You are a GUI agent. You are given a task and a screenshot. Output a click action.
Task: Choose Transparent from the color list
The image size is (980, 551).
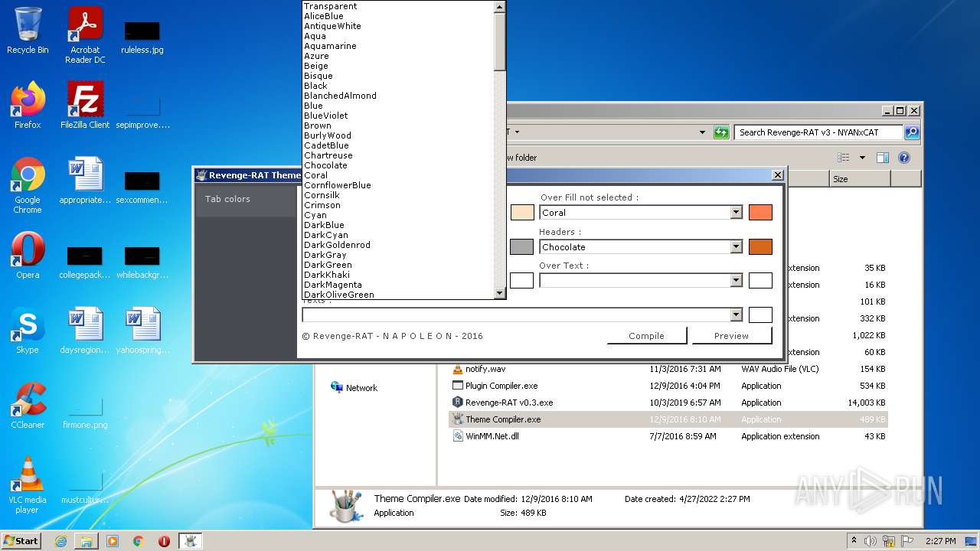pyautogui.click(x=398, y=6)
